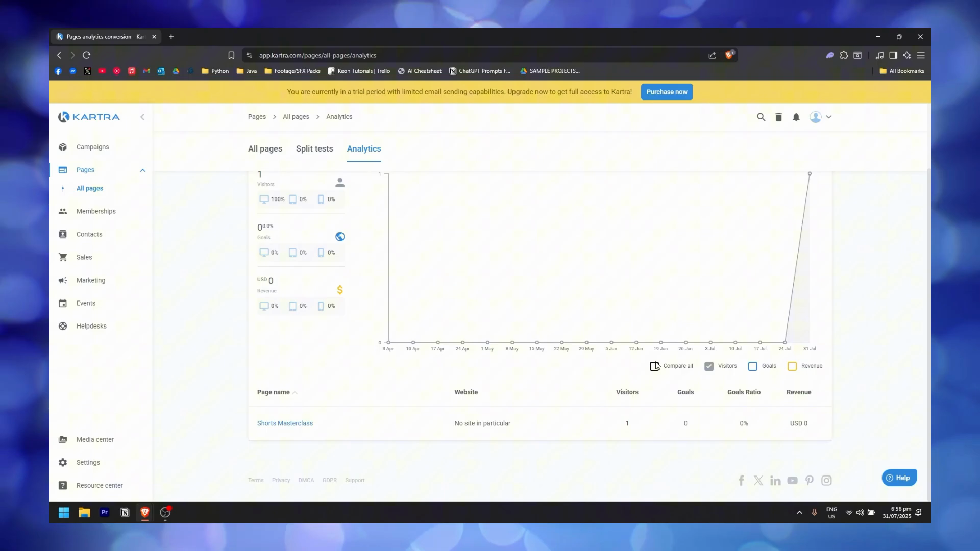The image size is (980, 551).
Task: Open the Terms footer link
Action: (x=256, y=480)
